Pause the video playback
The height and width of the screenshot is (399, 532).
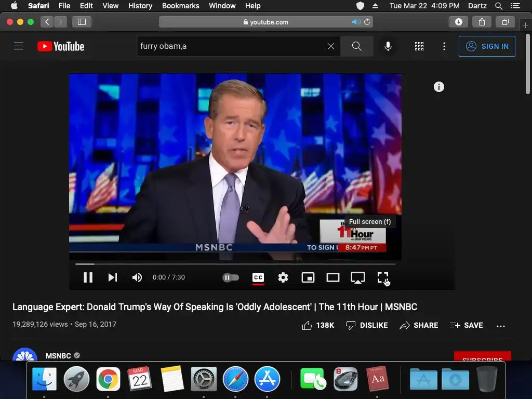point(88,277)
